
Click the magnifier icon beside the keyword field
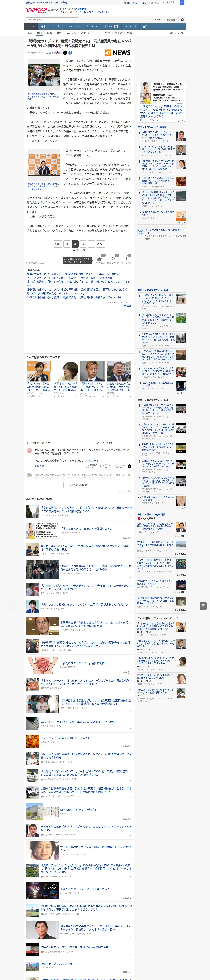click(x=75, y=20)
